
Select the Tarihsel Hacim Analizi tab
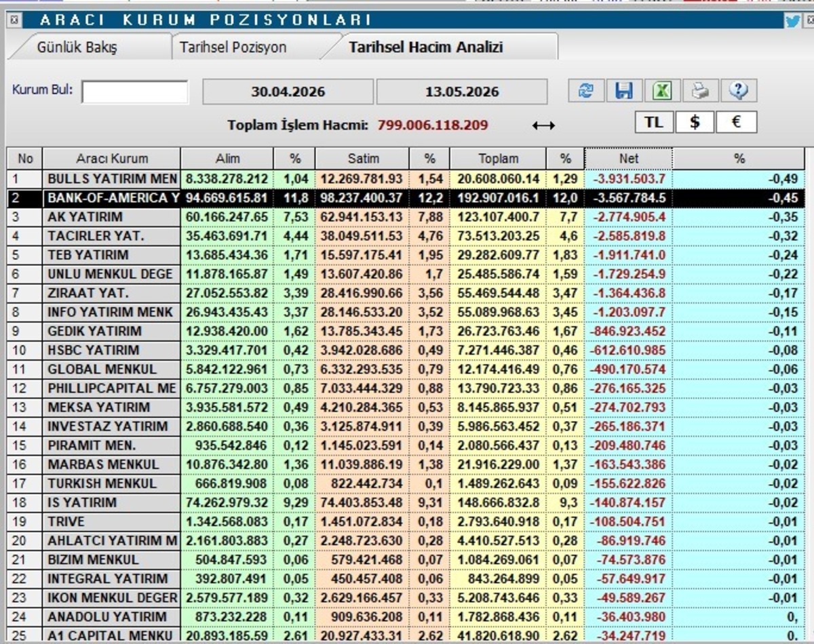(426, 47)
